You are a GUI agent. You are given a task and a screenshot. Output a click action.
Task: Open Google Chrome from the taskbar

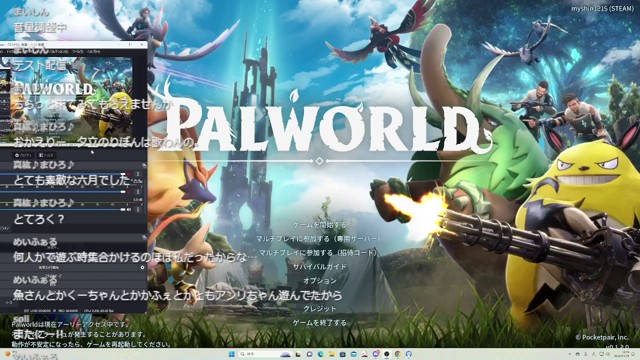(397, 354)
